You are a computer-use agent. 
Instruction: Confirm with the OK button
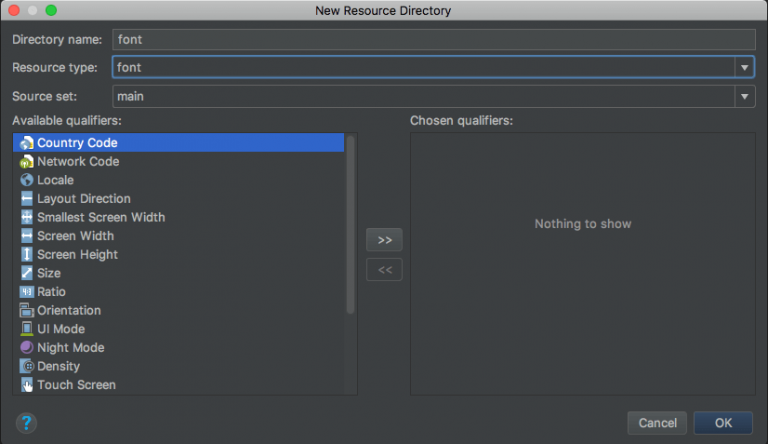723,422
